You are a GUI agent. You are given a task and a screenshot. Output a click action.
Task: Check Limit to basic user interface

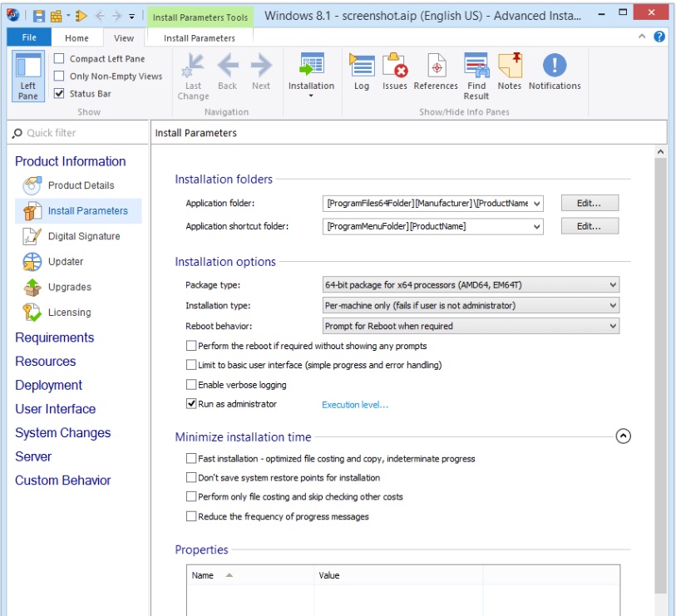point(191,365)
